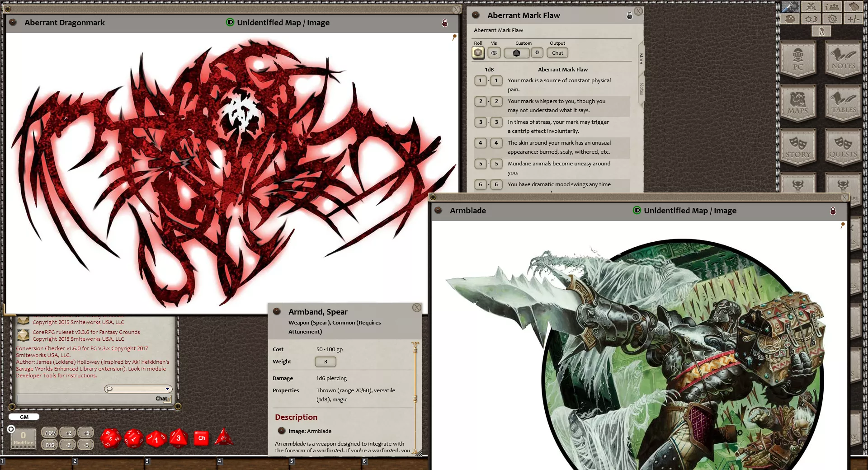
Task: Click the Chat output button in Aberrant Mark Flaw
Action: pyautogui.click(x=557, y=53)
